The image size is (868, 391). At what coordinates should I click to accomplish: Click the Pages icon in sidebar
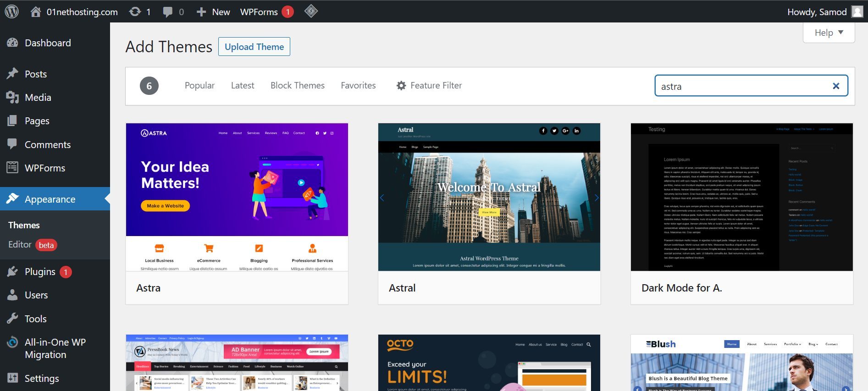12,121
